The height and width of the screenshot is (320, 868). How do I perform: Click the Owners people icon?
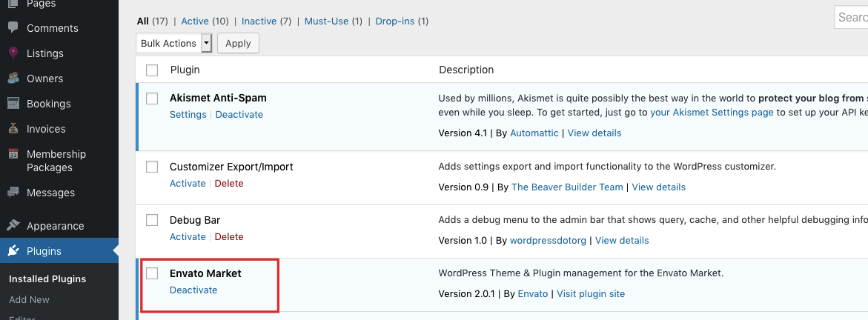[13, 78]
